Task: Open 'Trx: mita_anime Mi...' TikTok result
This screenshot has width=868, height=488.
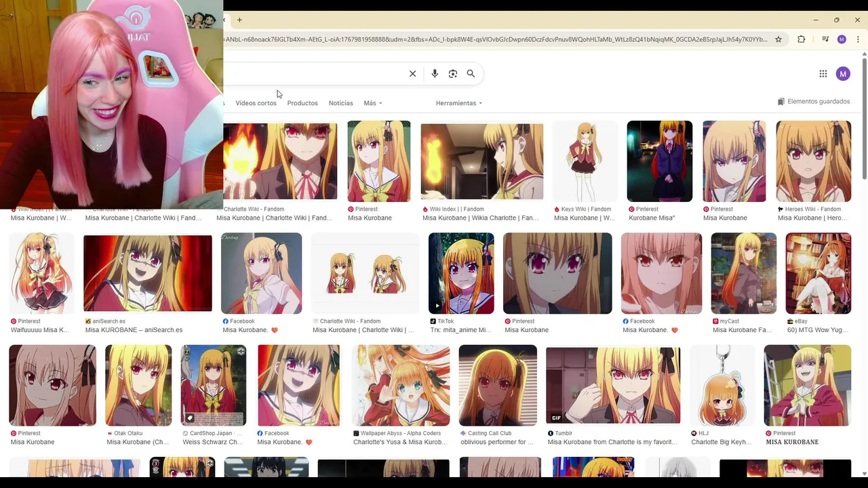Action: click(x=461, y=330)
